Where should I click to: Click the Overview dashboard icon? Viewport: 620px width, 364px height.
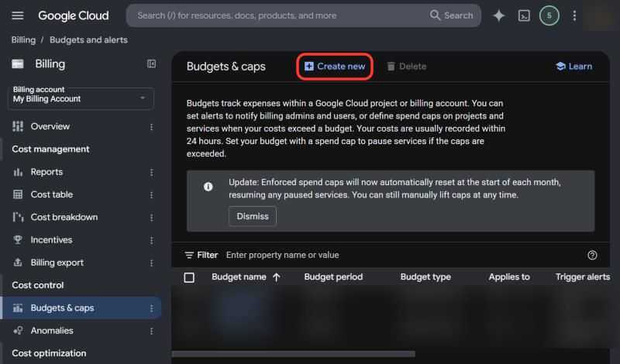(x=17, y=126)
